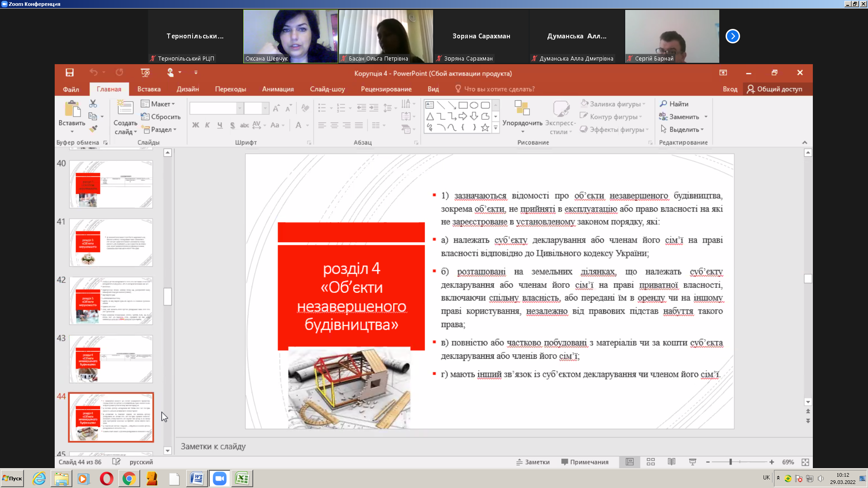The width and height of the screenshot is (868, 488).
Task: Click the Cut scissors icon
Action: 93,103
